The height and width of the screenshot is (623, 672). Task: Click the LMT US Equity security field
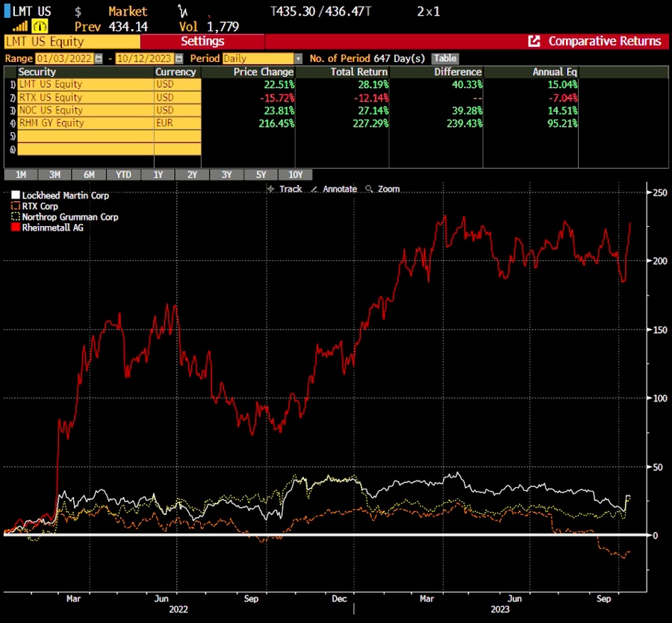tap(85, 84)
